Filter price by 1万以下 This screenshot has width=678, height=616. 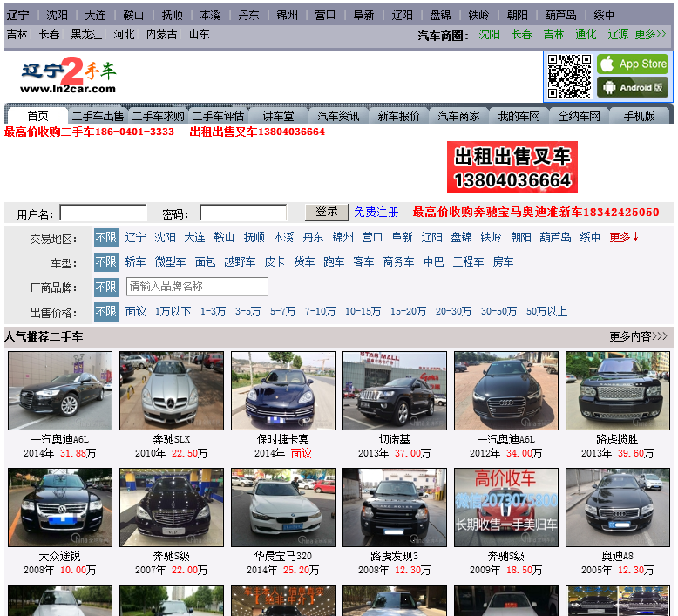tap(173, 312)
